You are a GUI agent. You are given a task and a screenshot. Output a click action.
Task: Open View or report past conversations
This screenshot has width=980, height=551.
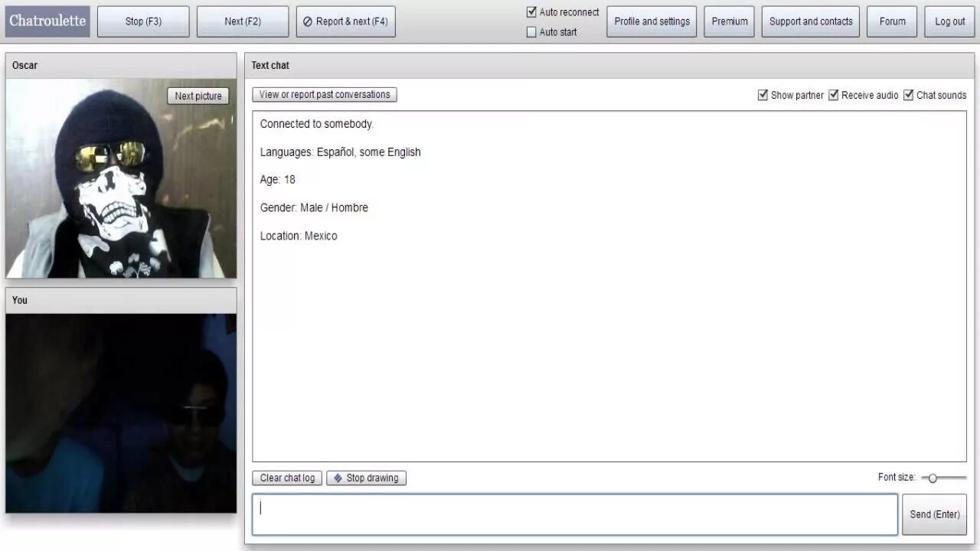coord(325,95)
